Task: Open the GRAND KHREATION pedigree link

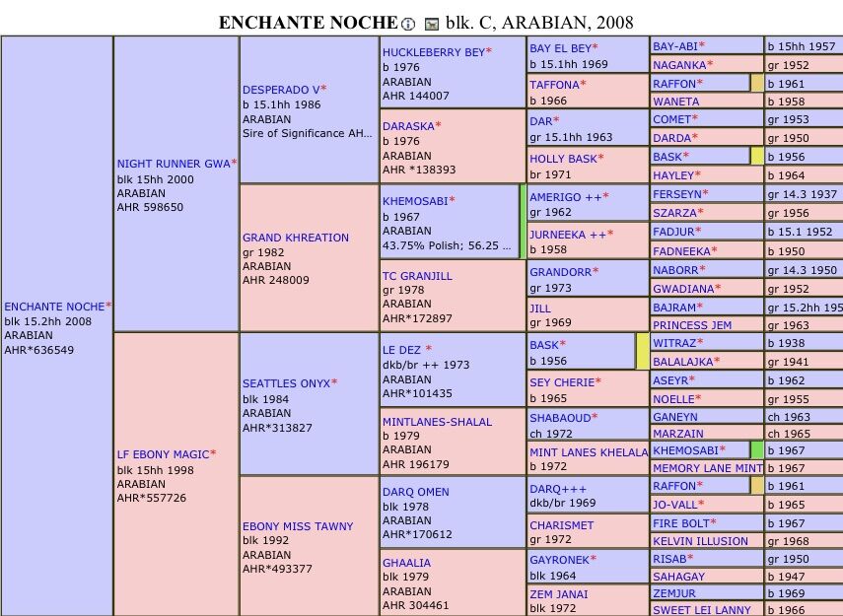Action: point(296,238)
